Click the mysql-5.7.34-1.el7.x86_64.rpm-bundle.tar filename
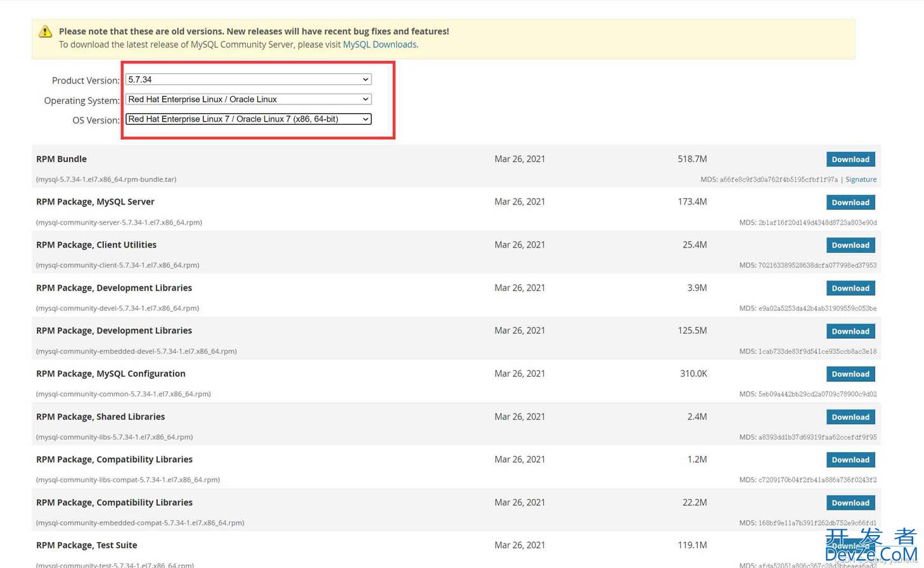924x568 pixels. click(106, 179)
